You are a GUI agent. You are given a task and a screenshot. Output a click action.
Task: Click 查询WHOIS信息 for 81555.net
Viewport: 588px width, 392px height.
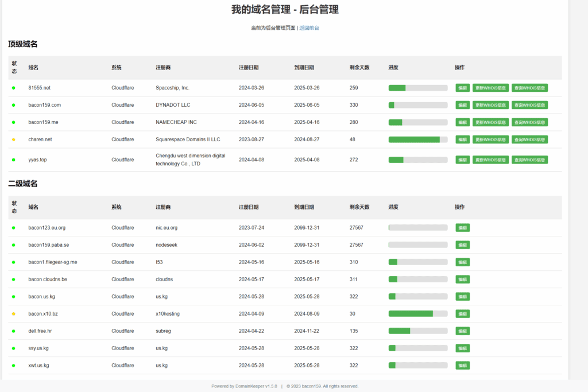[x=529, y=88]
